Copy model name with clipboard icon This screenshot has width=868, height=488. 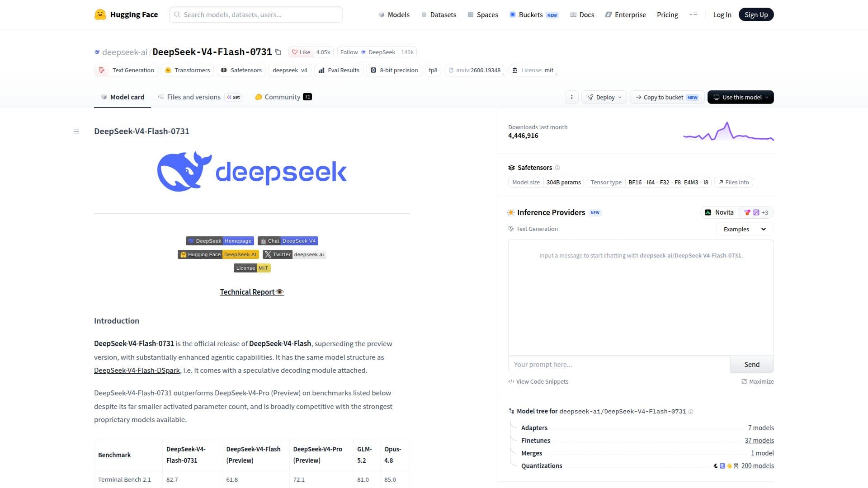point(278,52)
